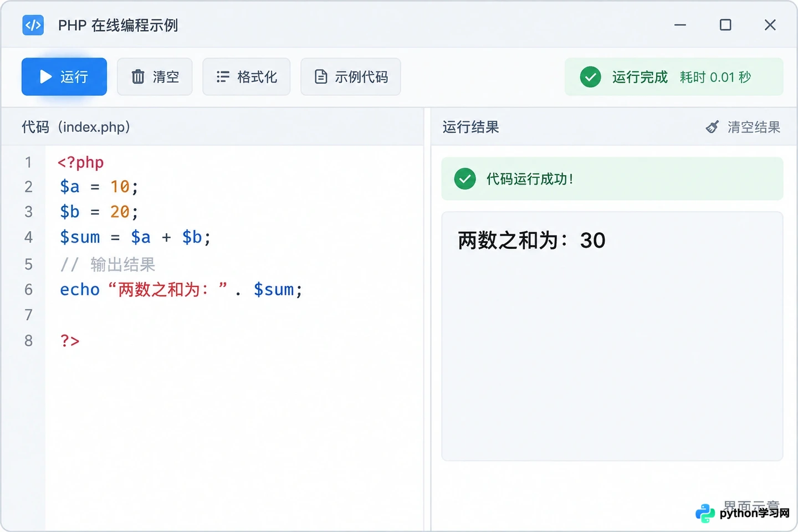The width and height of the screenshot is (798, 532).
Task: Click the echo statement on line 6
Action: (x=181, y=289)
